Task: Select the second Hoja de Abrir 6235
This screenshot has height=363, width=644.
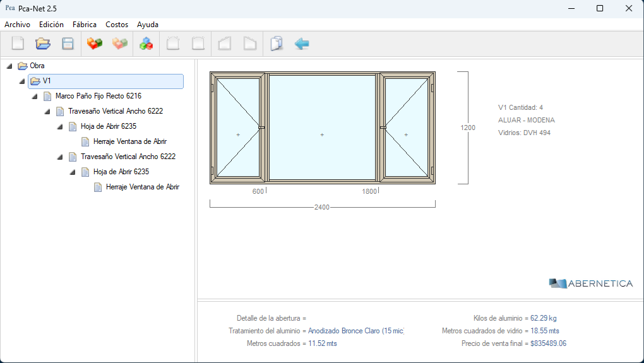Action: 121,172
